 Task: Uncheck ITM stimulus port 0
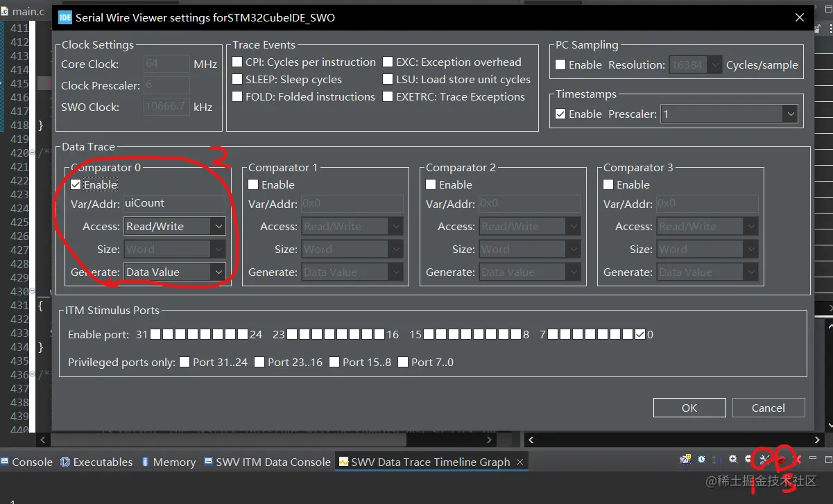[x=640, y=335]
